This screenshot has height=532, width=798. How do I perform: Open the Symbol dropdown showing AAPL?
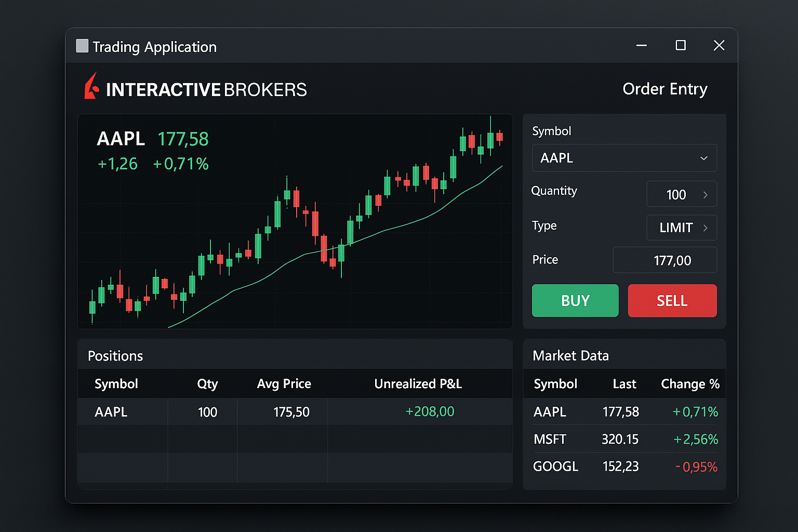coord(624,158)
